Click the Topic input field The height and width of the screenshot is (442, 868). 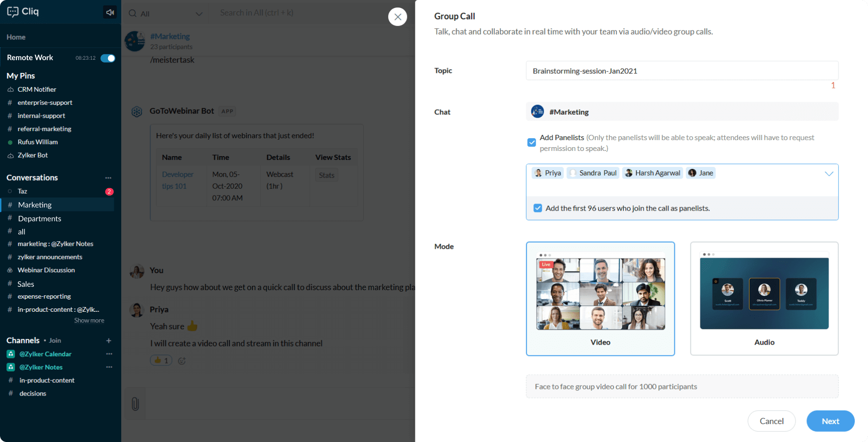pos(681,71)
